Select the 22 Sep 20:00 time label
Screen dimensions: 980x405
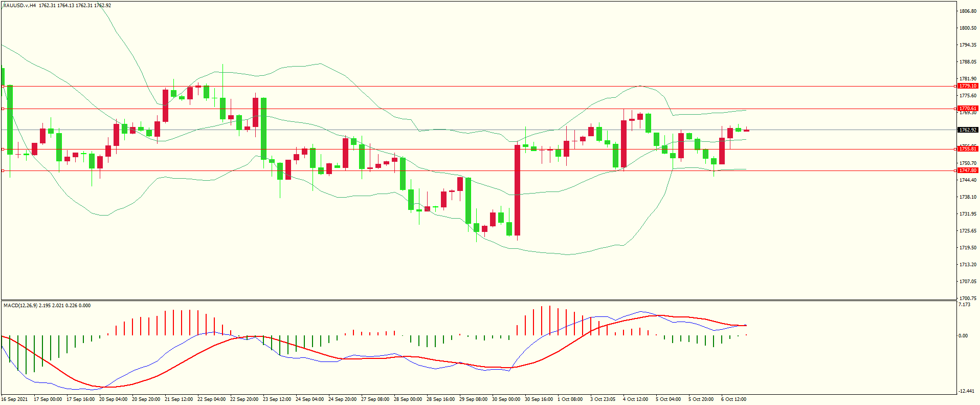tap(244, 399)
